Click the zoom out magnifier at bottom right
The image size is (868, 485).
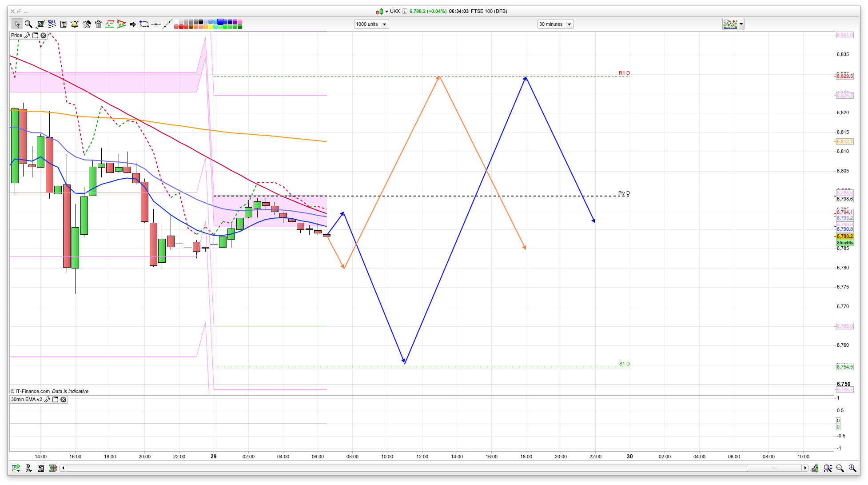click(840, 468)
